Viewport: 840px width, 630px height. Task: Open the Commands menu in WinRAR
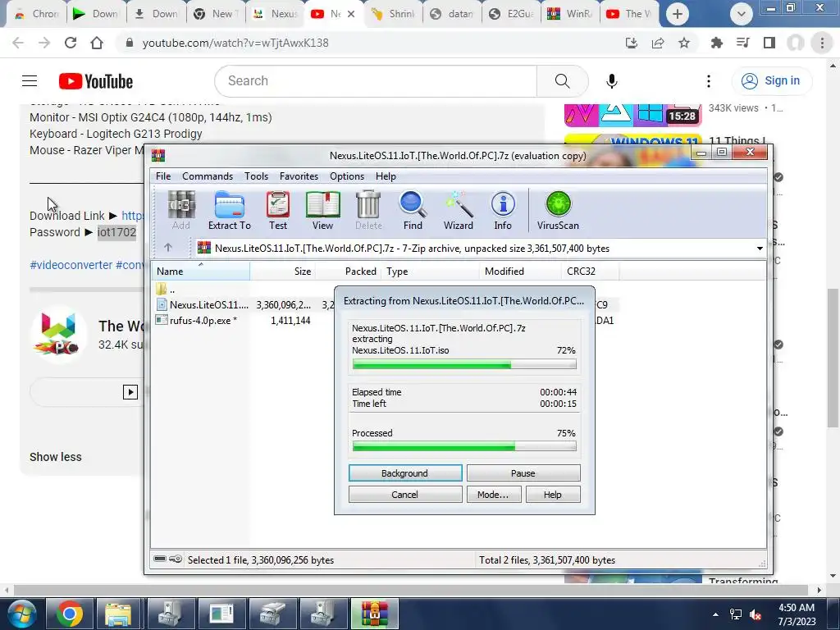pyautogui.click(x=208, y=176)
